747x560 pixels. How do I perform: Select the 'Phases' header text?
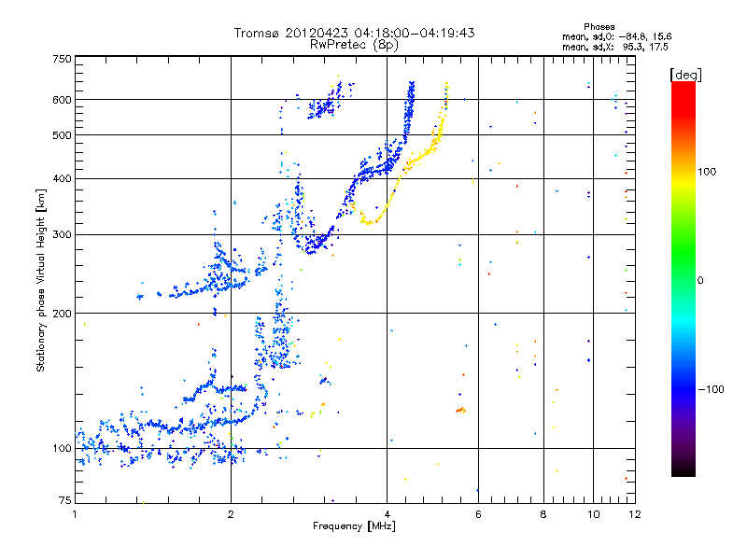599,27
